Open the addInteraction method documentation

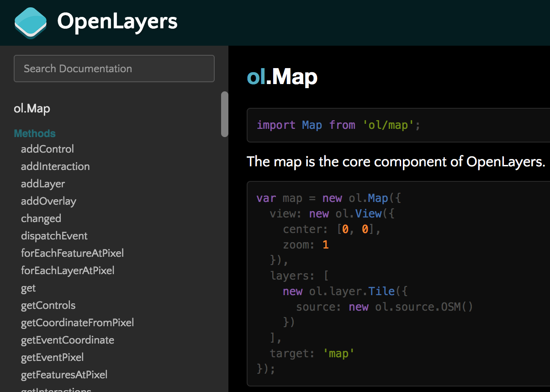click(55, 166)
